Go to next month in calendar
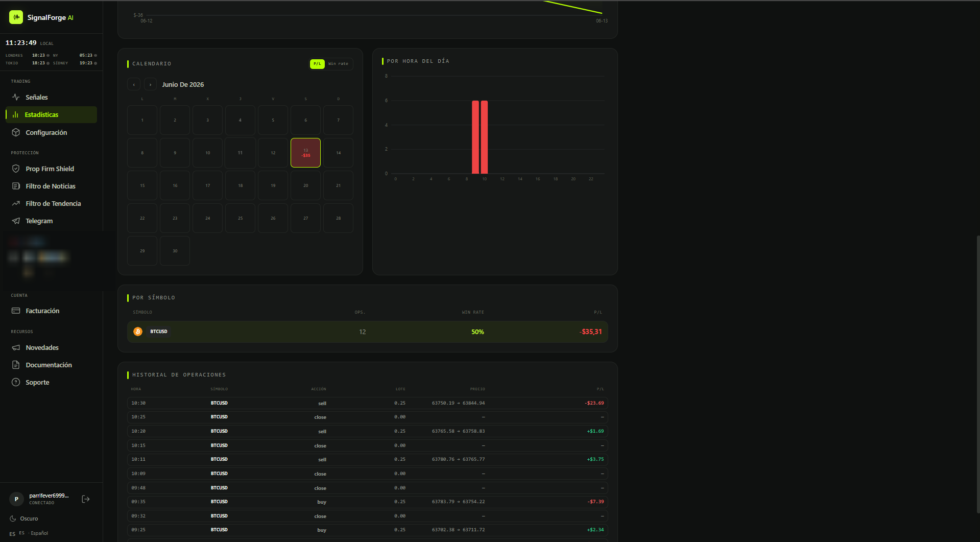980x542 pixels. pyautogui.click(x=150, y=84)
